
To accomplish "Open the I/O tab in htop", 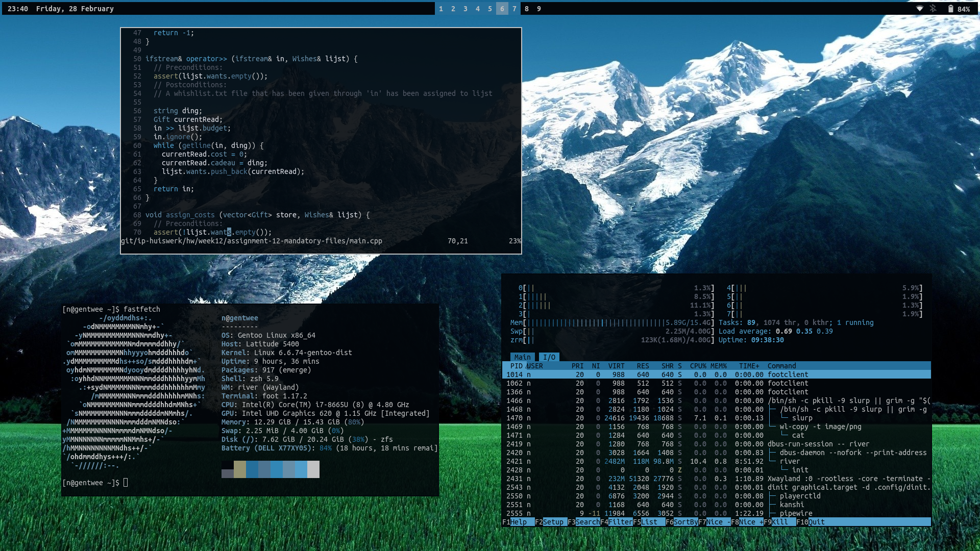I will 549,357.
